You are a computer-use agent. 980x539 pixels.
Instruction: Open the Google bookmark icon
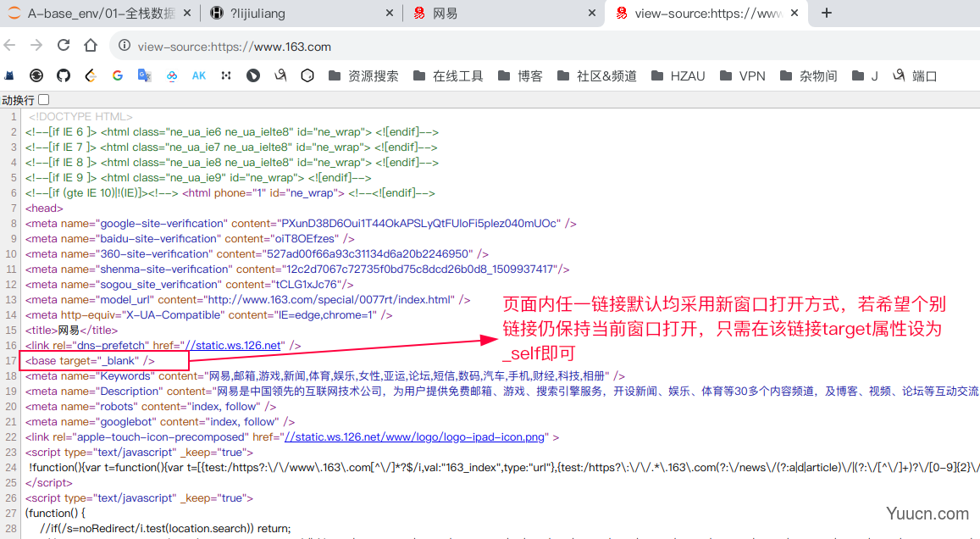pos(118,75)
